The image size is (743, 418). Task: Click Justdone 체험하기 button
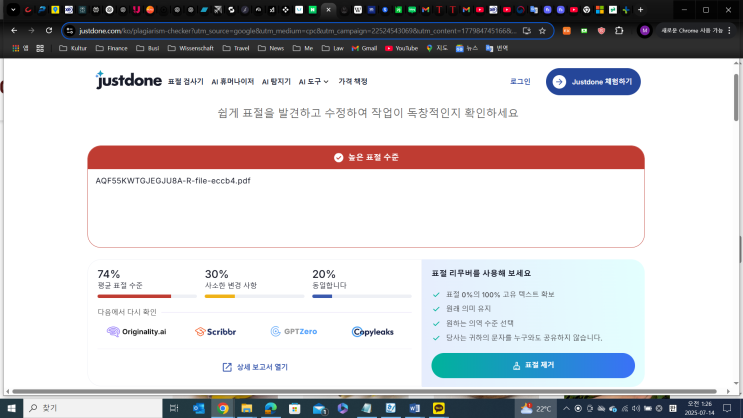(x=593, y=82)
